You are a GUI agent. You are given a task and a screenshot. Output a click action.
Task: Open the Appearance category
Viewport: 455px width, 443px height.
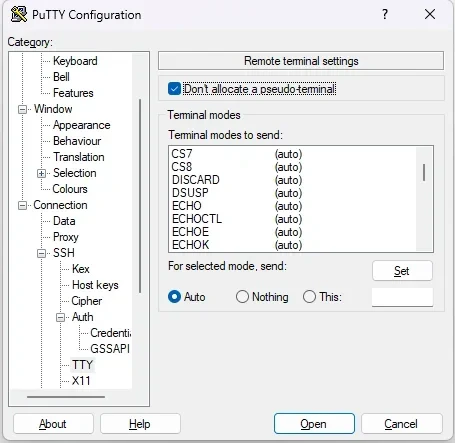[82, 125]
